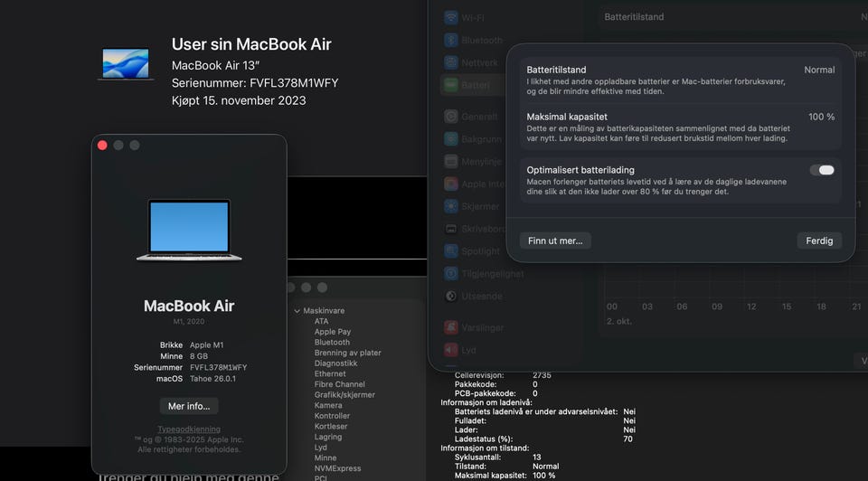Click the Finn ut mer... button
Screen dimensions: 868x481
click(554, 240)
